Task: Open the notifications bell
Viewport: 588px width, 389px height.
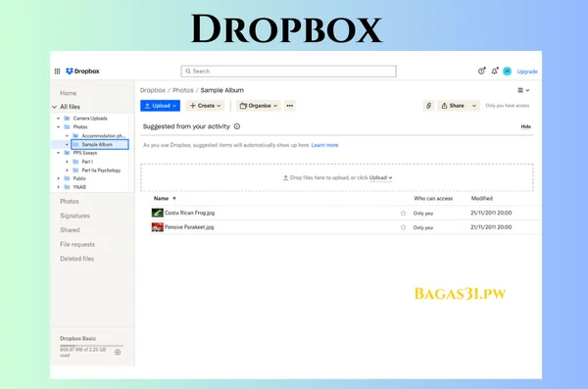Action: [495, 71]
